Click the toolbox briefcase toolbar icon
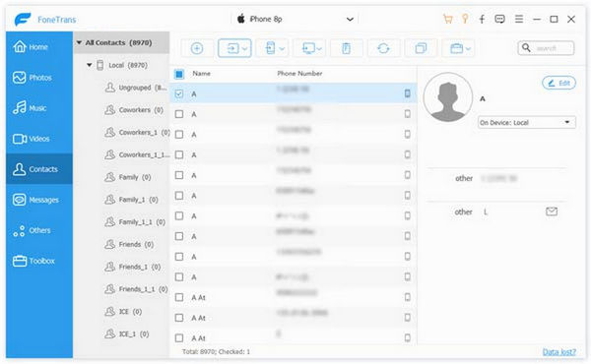Viewport: 591px width, 364px height. point(456,48)
